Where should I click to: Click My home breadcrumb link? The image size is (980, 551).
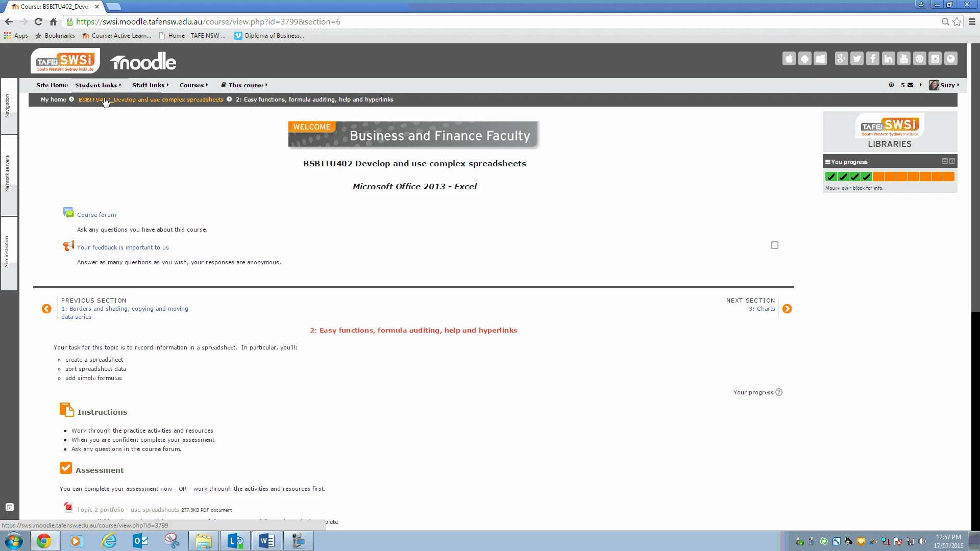54,99
